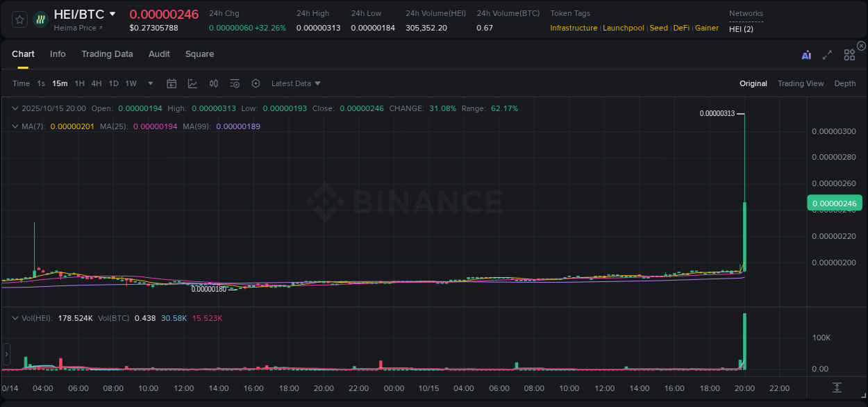
Task: Switch to the Trading Data tab
Action: (107, 53)
